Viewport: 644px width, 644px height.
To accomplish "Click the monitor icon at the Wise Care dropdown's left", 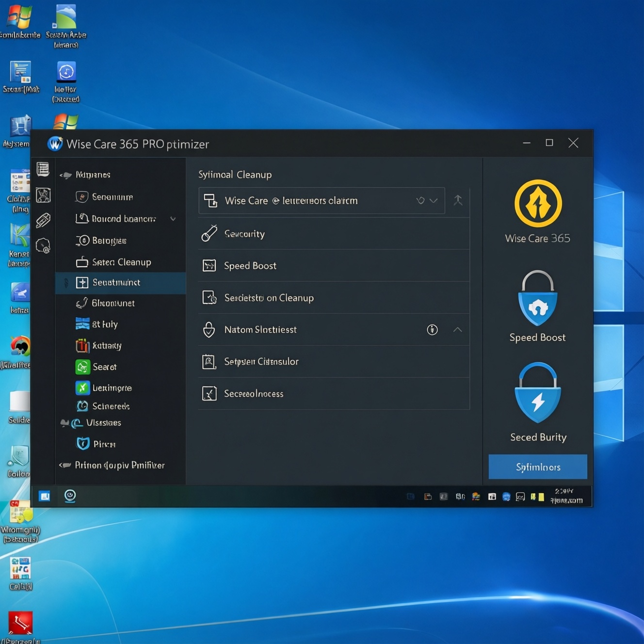I will coord(210,200).
